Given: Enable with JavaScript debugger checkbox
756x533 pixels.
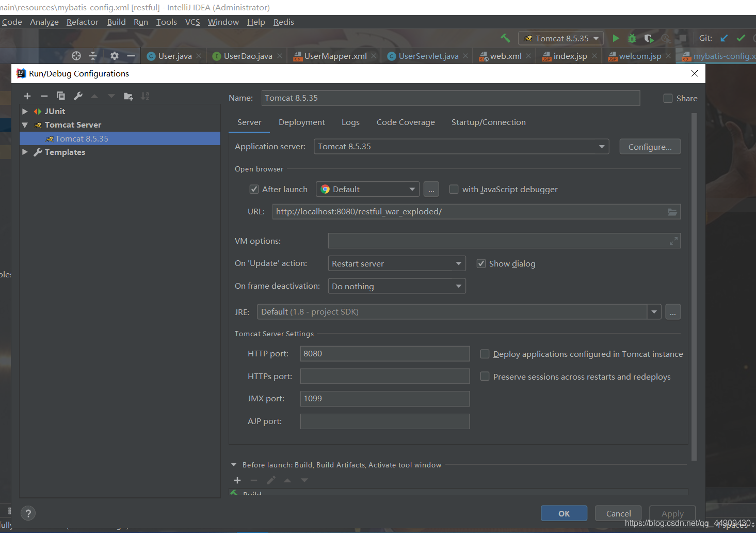Looking at the screenshot, I should click(x=454, y=189).
